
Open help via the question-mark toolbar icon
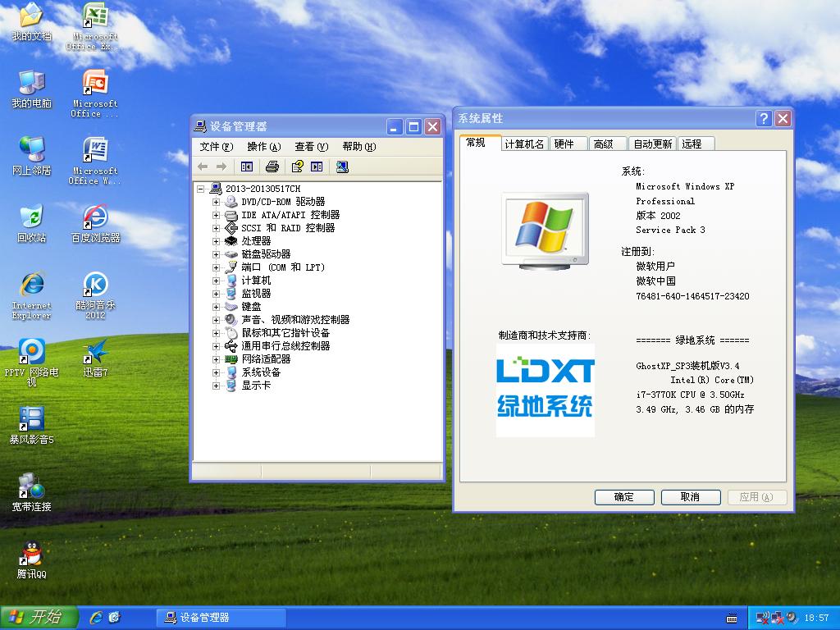click(297, 167)
